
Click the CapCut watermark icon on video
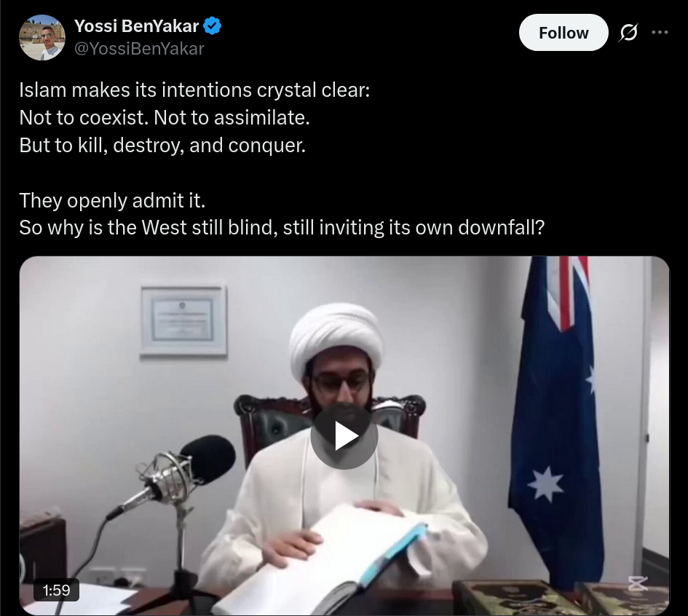[x=638, y=583]
